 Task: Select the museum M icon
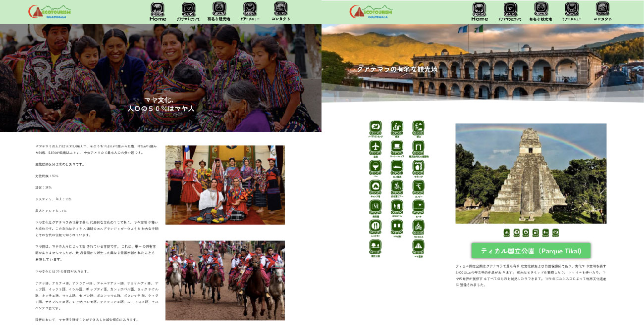376,206
